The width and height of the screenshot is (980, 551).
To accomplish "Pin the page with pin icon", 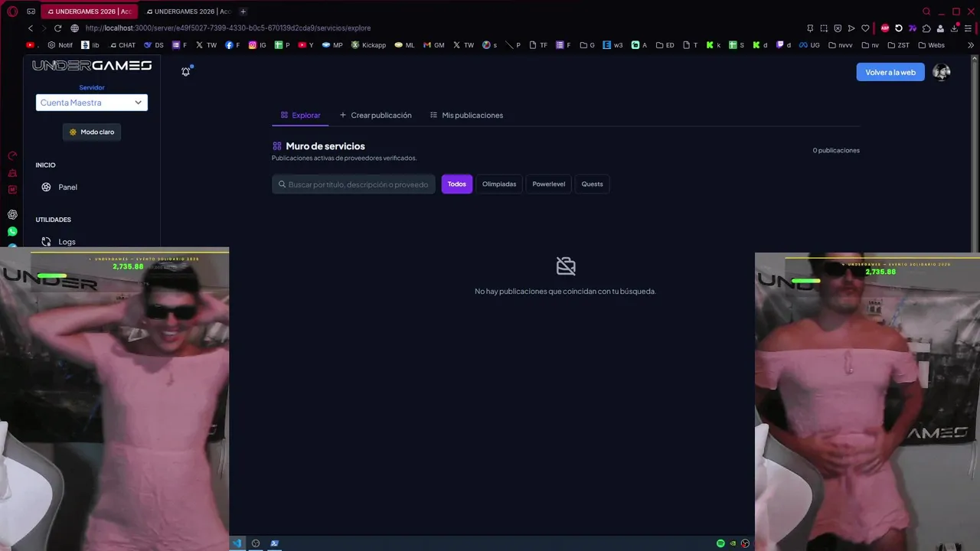I will [x=810, y=28].
